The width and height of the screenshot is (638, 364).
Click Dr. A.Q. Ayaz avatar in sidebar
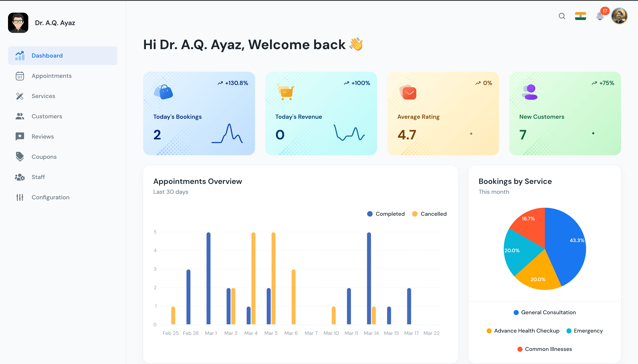pyautogui.click(x=18, y=23)
